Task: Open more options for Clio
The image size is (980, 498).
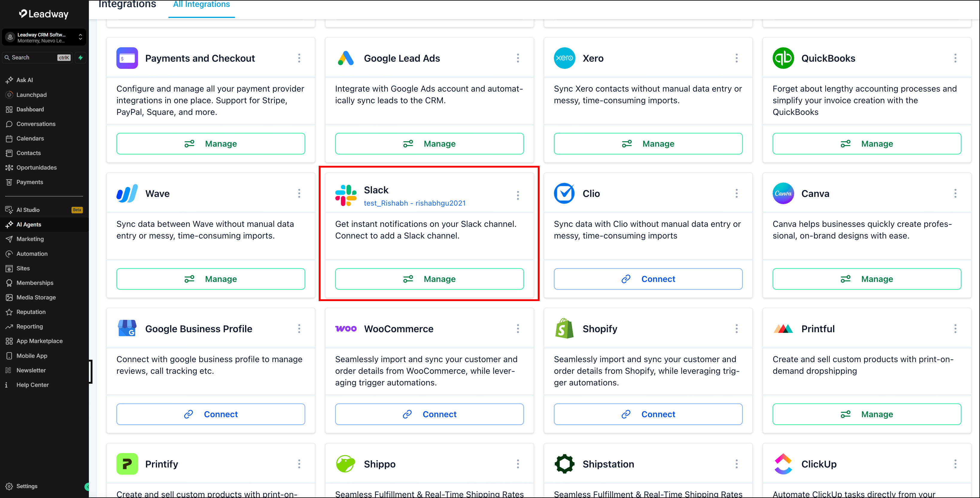Action: click(x=736, y=194)
